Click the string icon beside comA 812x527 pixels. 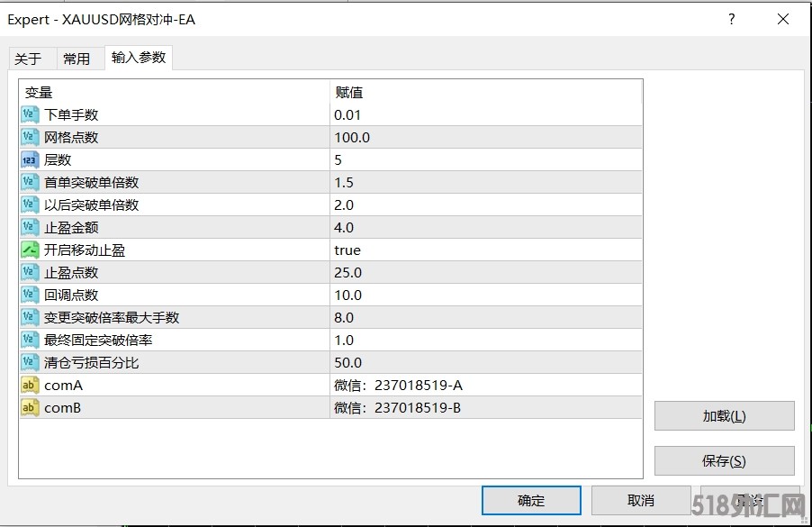tap(30, 385)
